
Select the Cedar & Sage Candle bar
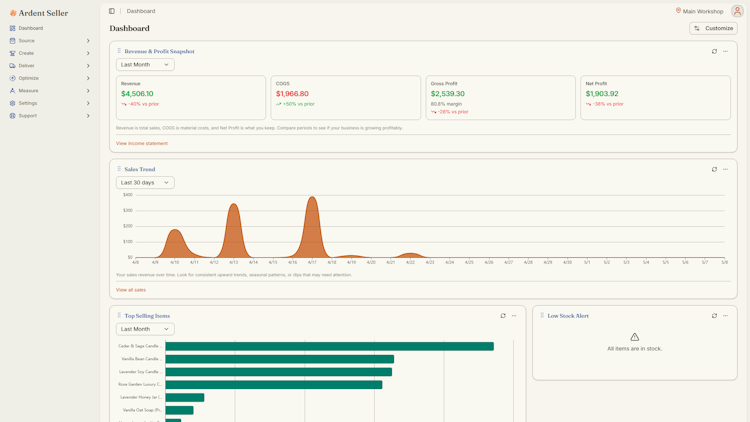click(330, 346)
